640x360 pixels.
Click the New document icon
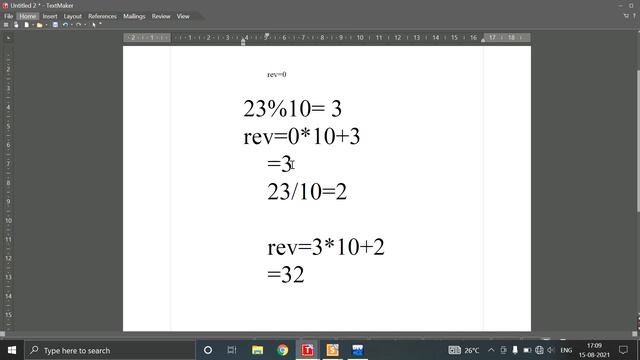tap(27, 25)
